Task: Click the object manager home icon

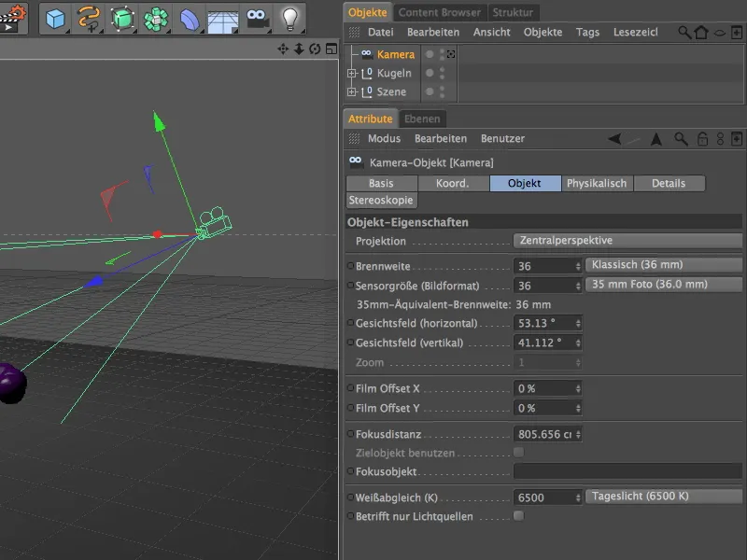Action: (701, 33)
